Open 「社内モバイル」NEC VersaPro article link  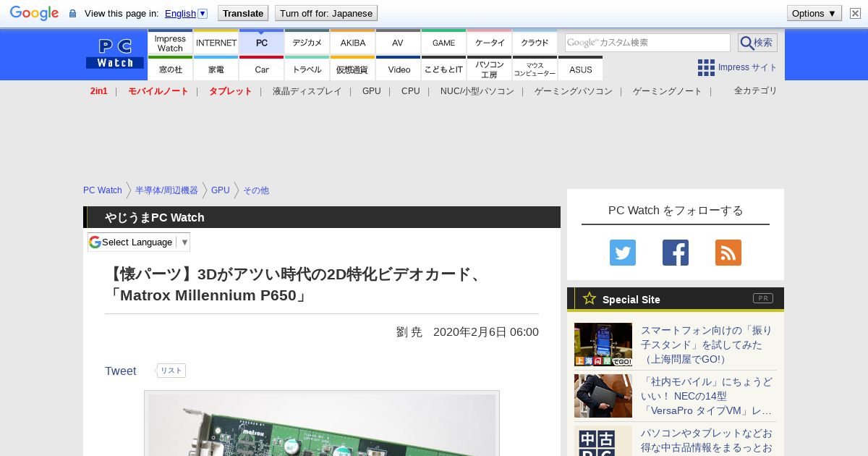click(x=707, y=396)
